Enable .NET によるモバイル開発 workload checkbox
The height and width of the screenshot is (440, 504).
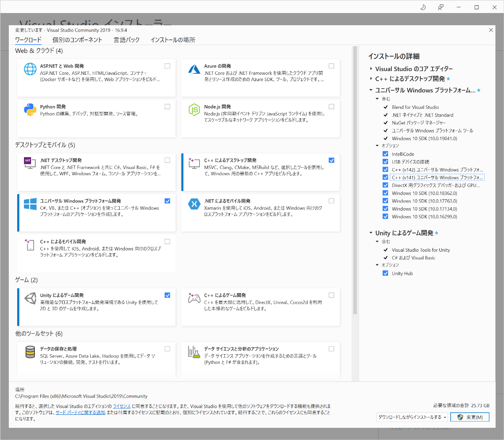coord(331,201)
